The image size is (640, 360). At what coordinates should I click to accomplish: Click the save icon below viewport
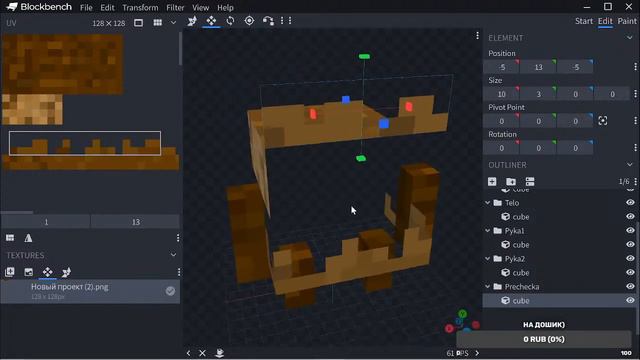[x=219, y=353]
